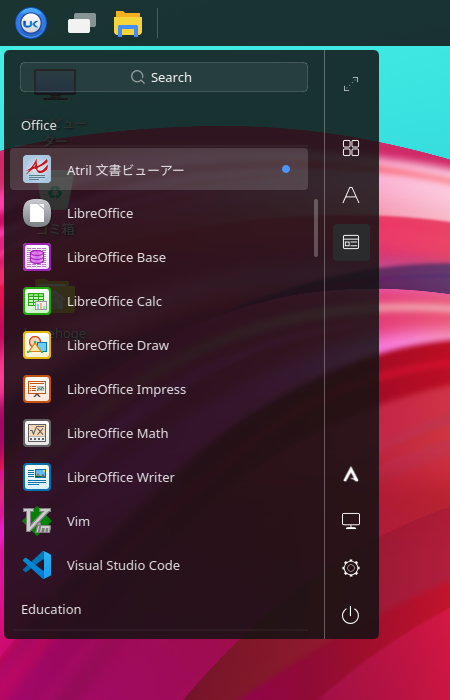Click the LibreOffice start center icon
Image resolution: width=450 pixels, height=700 pixels.
pos(37,213)
